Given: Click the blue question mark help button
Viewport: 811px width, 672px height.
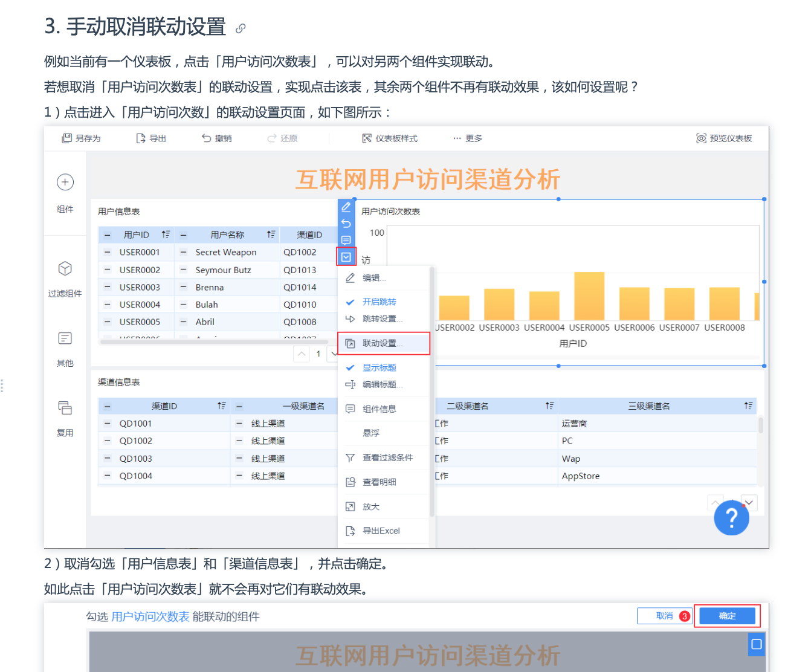Looking at the screenshot, I should [731, 518].
